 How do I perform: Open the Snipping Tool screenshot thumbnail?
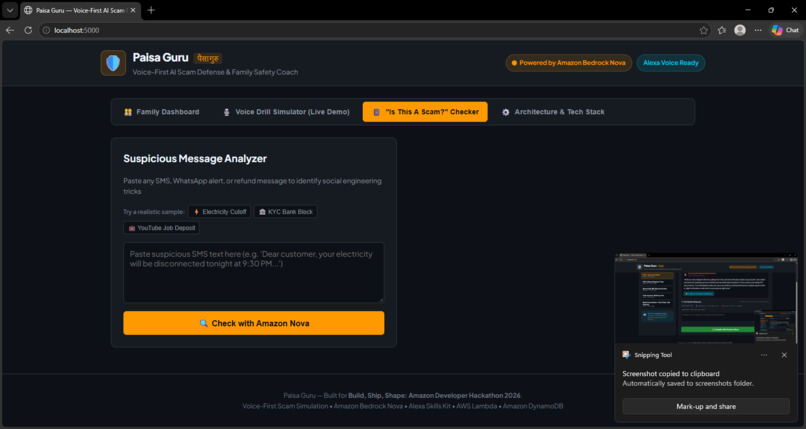coord(706,298)
